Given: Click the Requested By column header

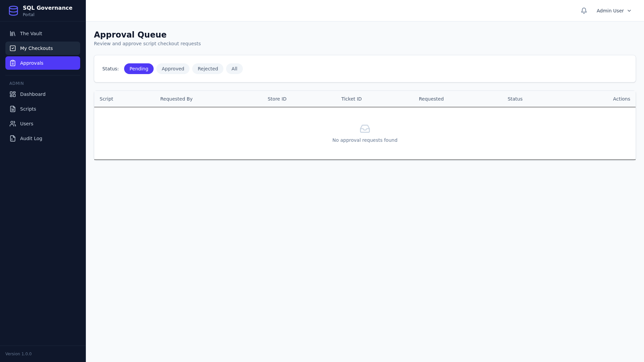Looking at the screenshot, I should [176, 99].
